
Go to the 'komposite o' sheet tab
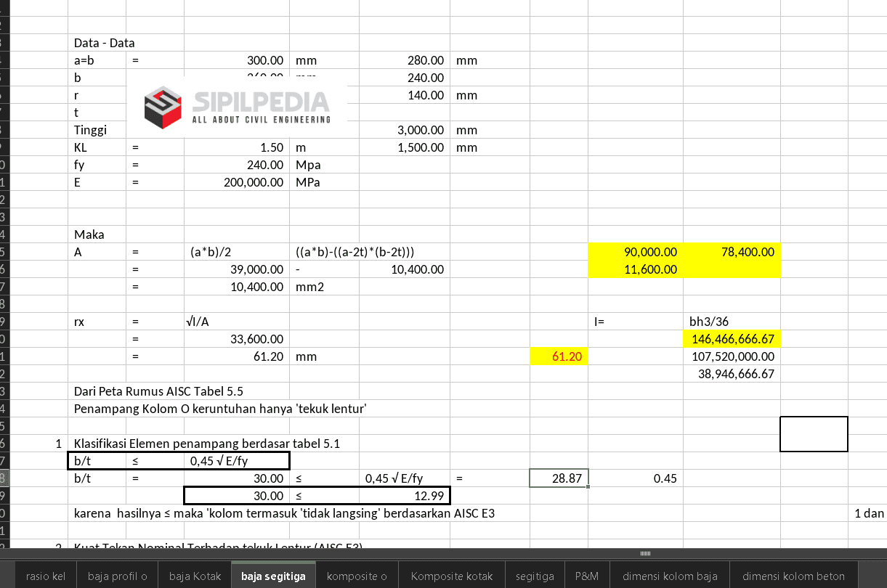coord(357,576)
